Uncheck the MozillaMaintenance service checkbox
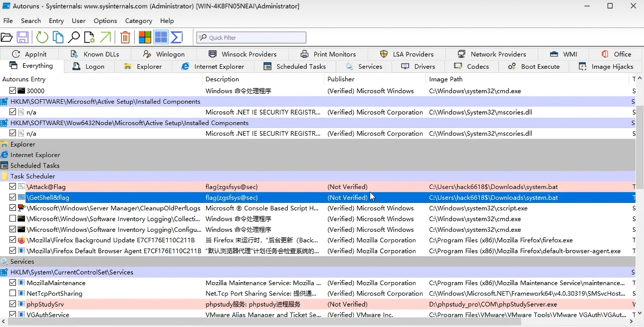Screen dimensions: 644x327 click(x=13, y=283)
